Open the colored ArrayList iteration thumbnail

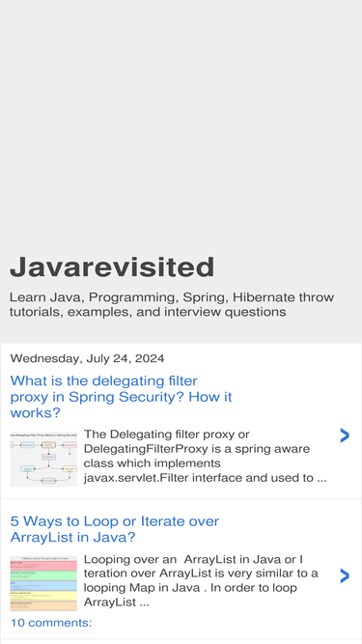tap(43, 583)
